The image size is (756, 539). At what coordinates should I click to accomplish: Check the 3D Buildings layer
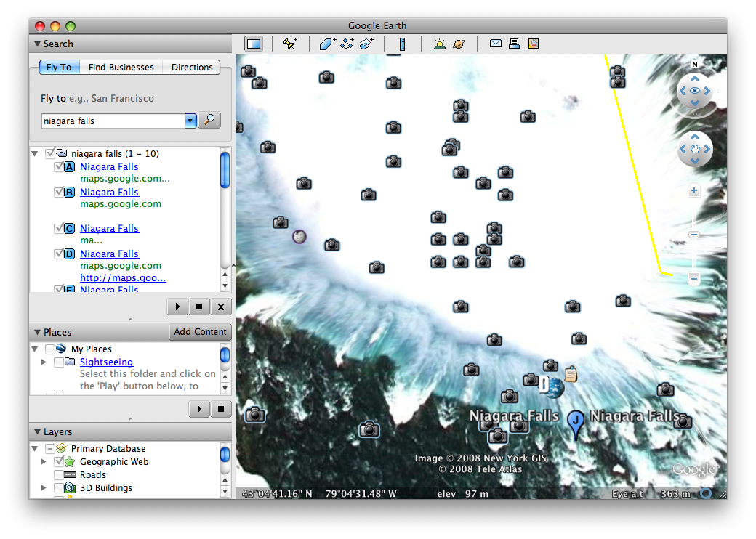(x=59, y=488)
